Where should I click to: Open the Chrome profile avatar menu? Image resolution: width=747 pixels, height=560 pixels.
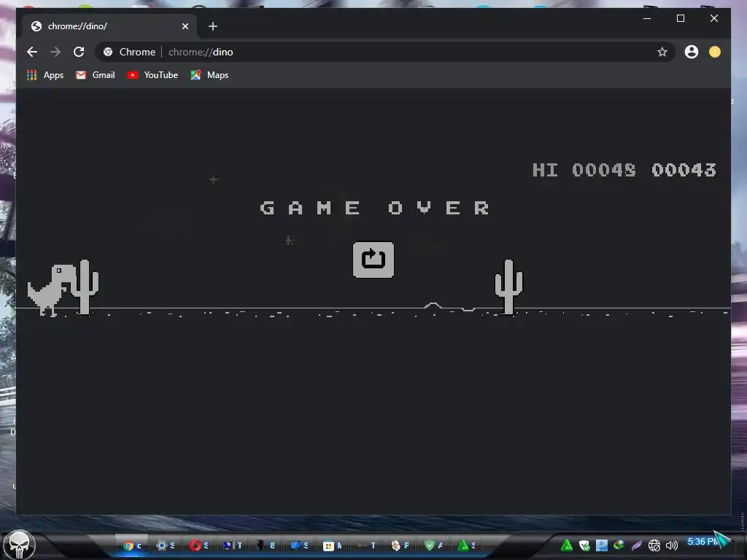pyautogui.click(x=692, y=52)
